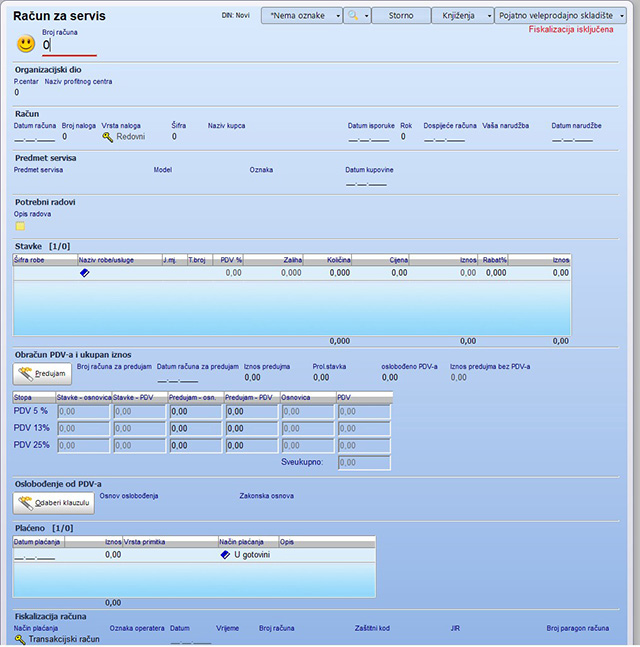Click the Datum kupovine date field
The image size is (640, 647).
point(366,182)
